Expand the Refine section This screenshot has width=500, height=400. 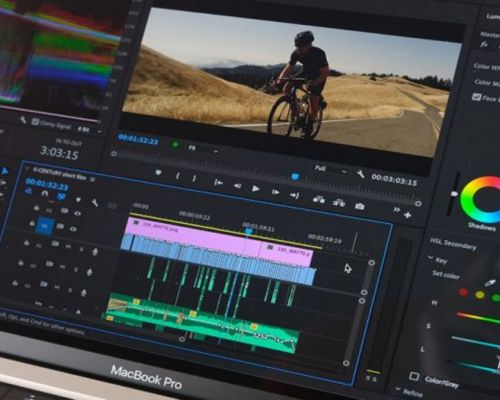pyautogui.click(x=398, y=389)
